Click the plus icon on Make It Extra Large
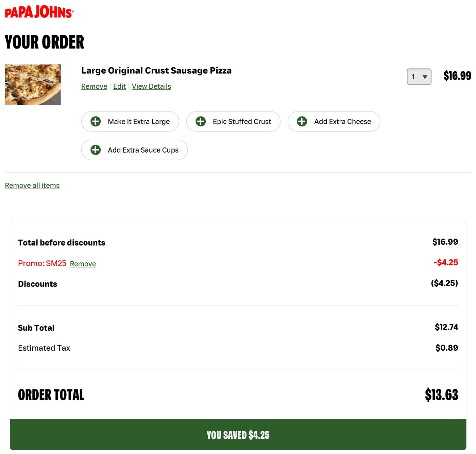This screenshot has width=476, height=454. pos(96,121)
